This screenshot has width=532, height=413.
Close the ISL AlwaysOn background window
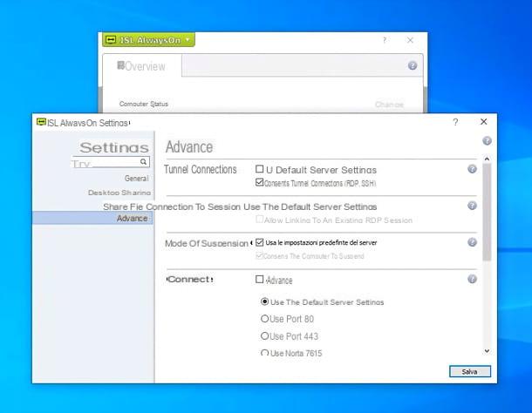click(x=410, y=40)
